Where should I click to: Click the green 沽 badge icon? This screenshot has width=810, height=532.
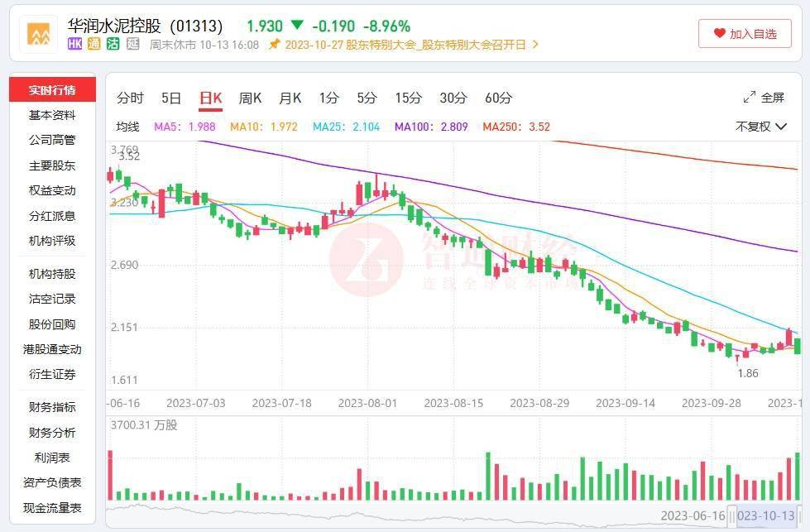(113, 45)
